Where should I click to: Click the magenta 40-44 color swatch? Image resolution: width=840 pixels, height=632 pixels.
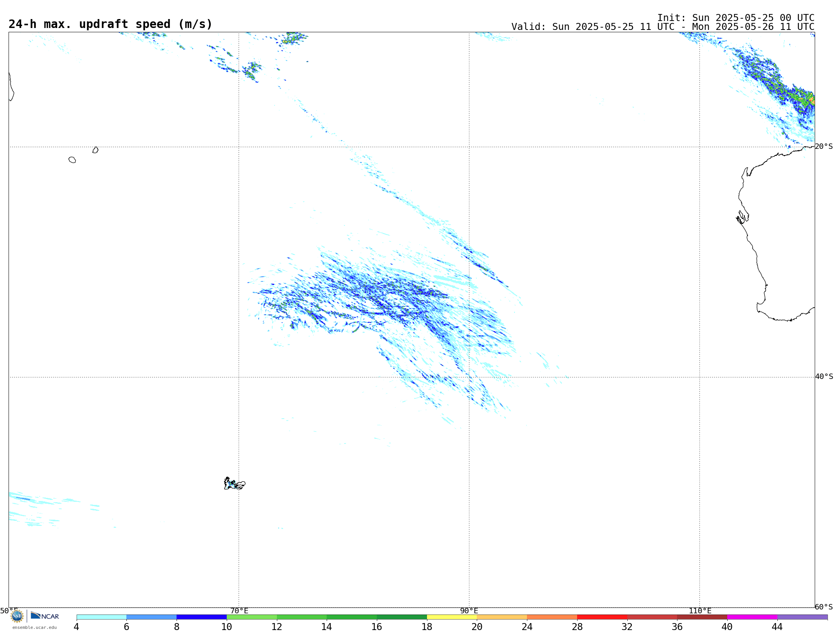click(752, 617)
